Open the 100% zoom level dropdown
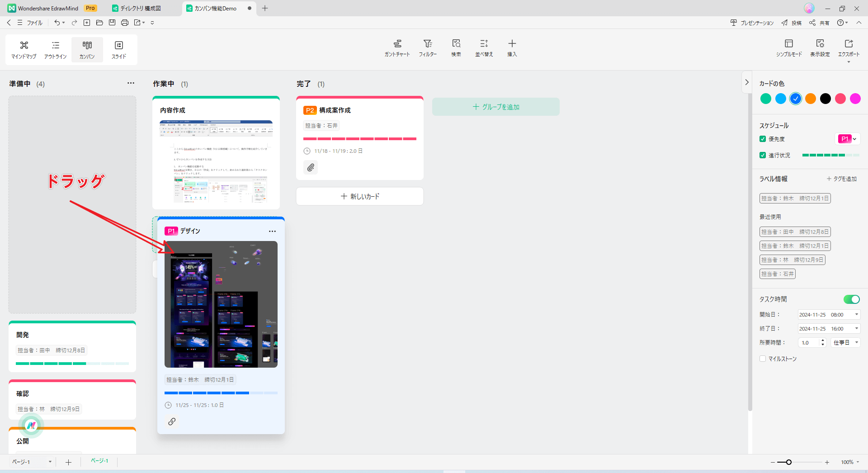 coord(850,462)
